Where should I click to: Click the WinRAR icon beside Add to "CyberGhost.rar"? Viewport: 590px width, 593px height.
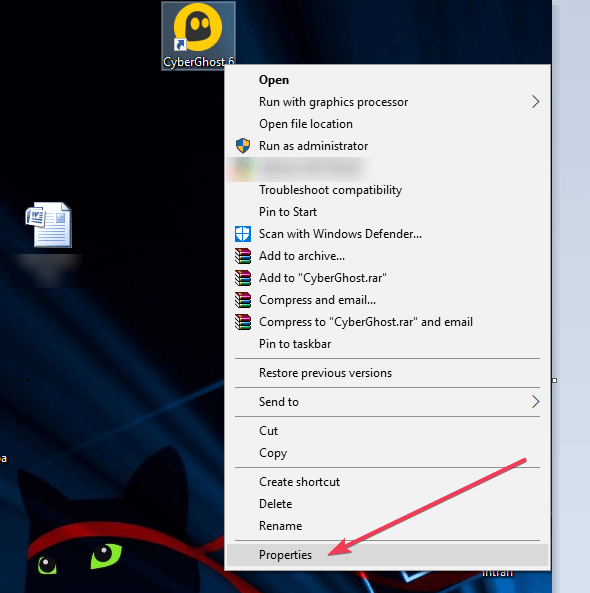pos(243,278)
